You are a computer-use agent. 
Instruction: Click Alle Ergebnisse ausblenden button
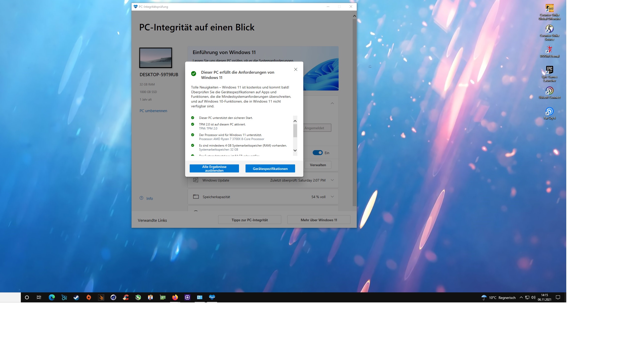(x=214, y=169)
